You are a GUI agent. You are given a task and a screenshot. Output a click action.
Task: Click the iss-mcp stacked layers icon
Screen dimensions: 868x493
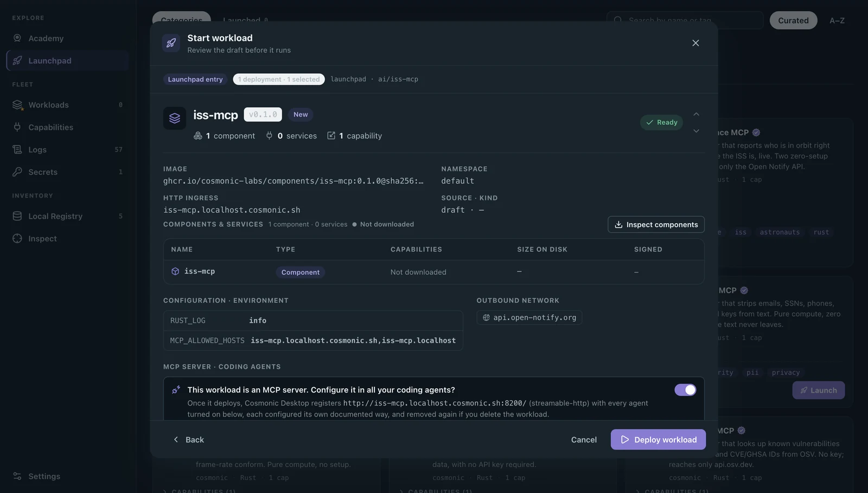(175, 118)
